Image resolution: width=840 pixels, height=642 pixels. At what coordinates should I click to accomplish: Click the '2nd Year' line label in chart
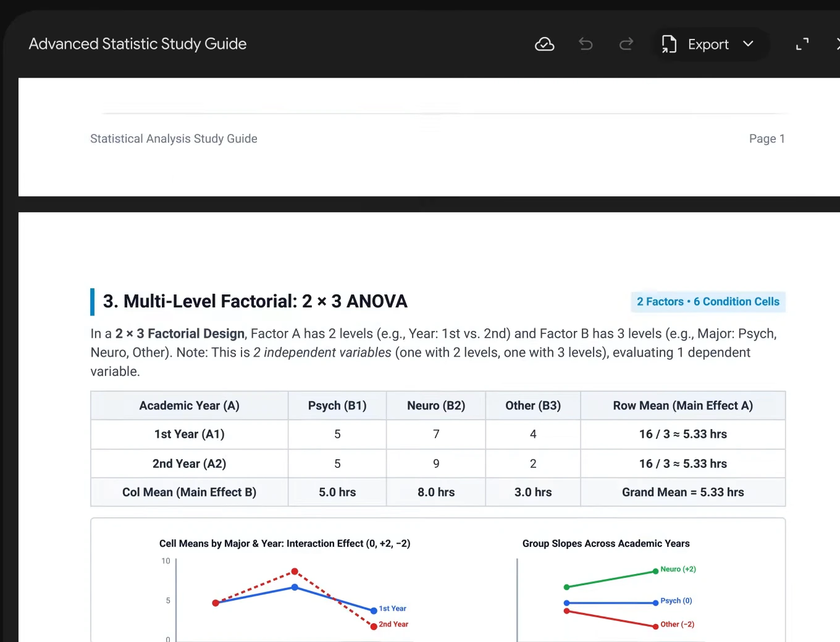coord(393,625)
